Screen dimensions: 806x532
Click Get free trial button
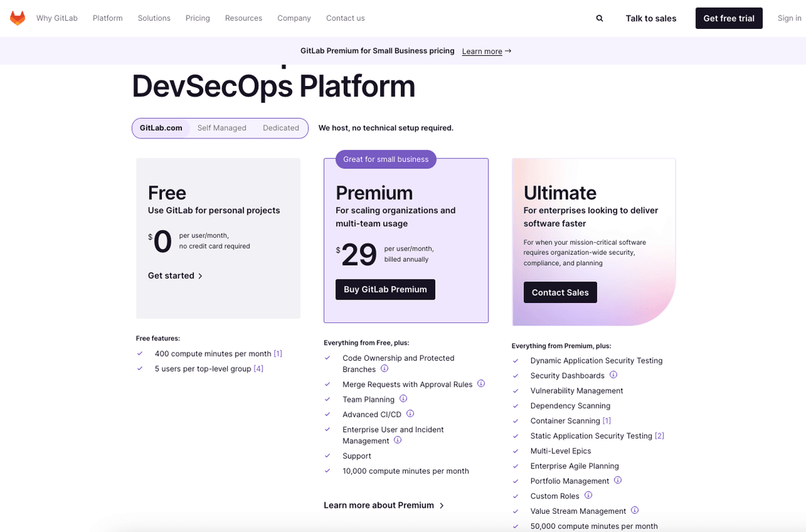click(x=729, y=18)
